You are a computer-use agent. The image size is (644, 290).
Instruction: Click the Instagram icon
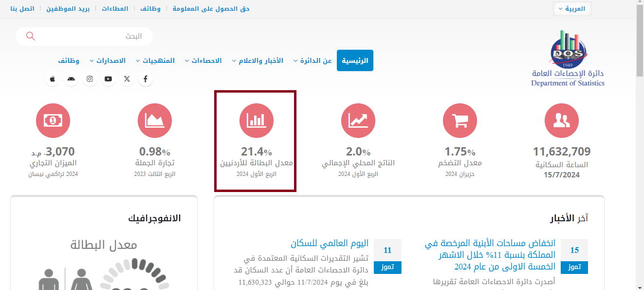[90, 79]
